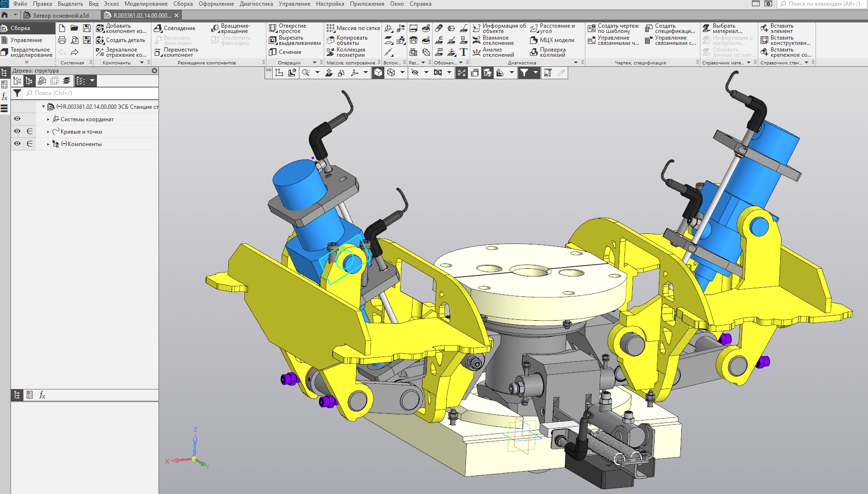868x494 pixels.
Task: Click the Массив по сетке tool
Action: [x=353, y=28]
